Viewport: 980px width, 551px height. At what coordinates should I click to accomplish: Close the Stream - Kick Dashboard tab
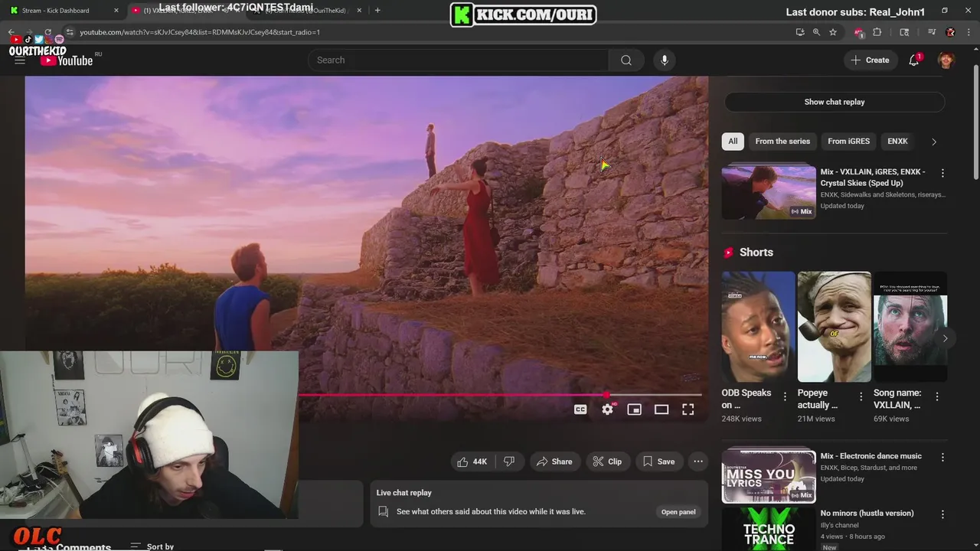pyautogui.click(x=116, y=11)
